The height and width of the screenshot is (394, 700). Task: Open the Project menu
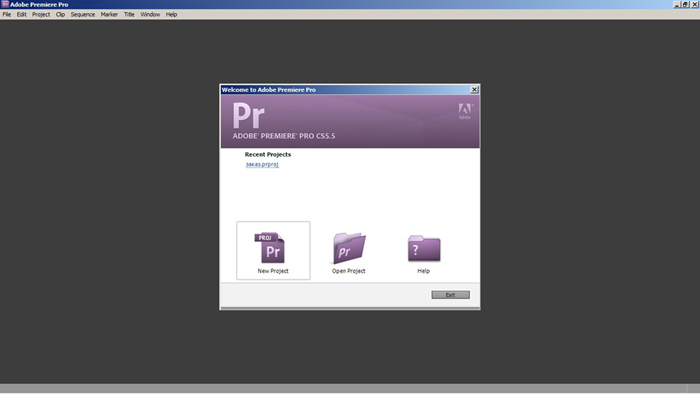(41, 14)
